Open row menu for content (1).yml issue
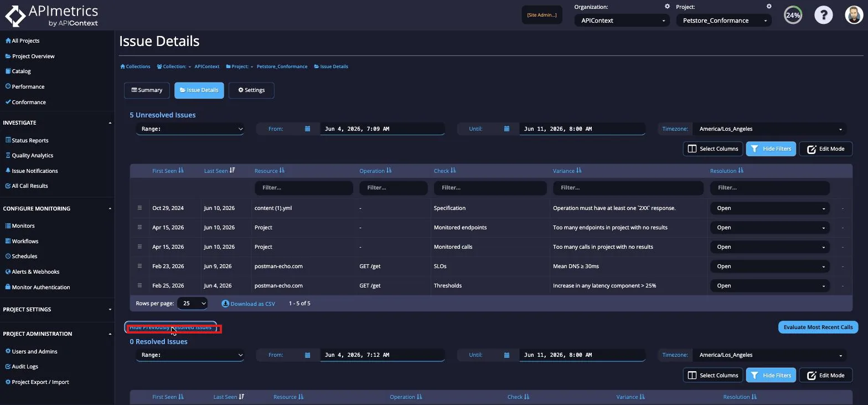 pos(139,208)
